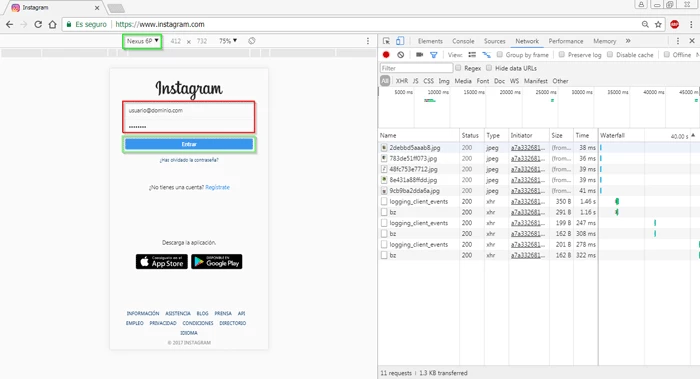Open DevTools customize menu
Viewport: 700px width, 379px height.
pos(678,41)
